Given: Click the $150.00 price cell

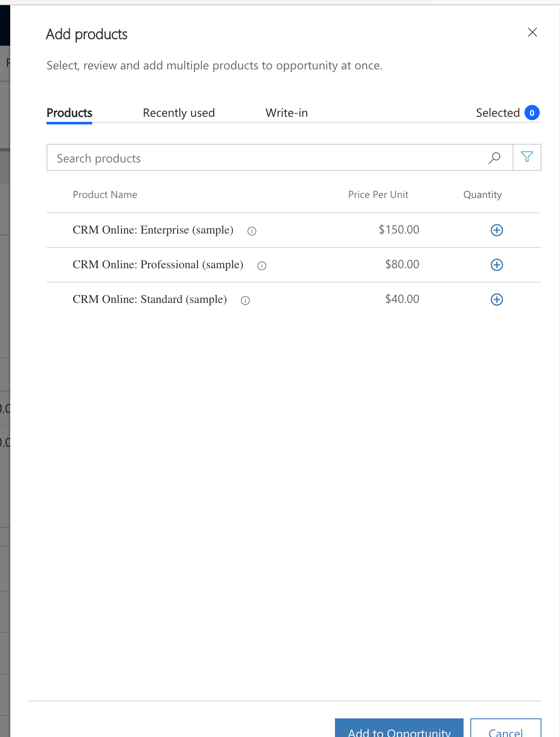Looking at the screenshot, I should coord(399,230).
